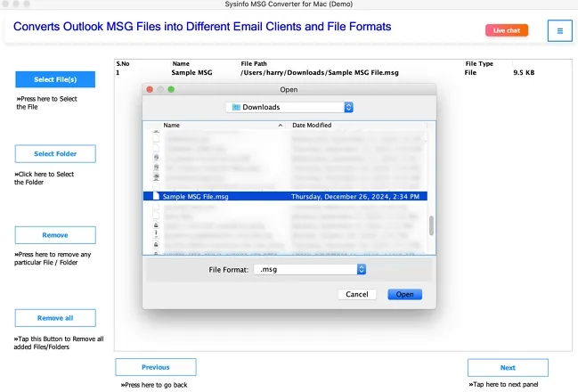Click the sort arrow in Name column
The width and height of the screenshot is (578, 392).
click(281, 126)
